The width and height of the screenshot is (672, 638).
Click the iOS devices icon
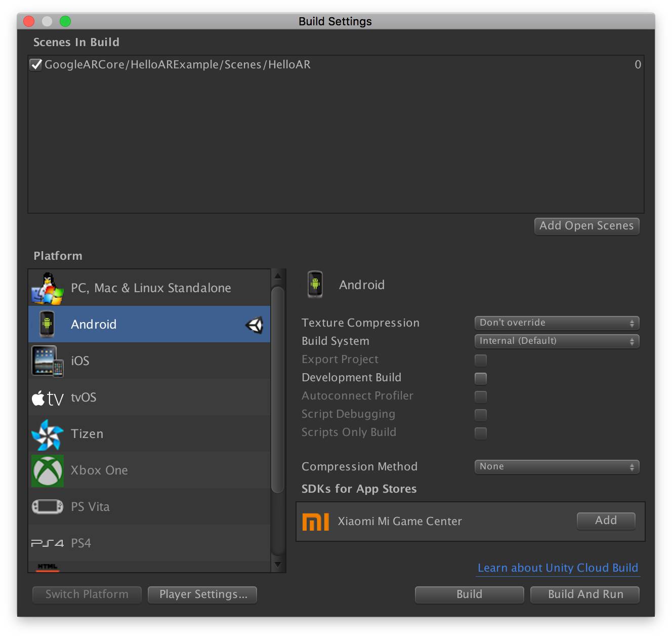pos(47,361)
